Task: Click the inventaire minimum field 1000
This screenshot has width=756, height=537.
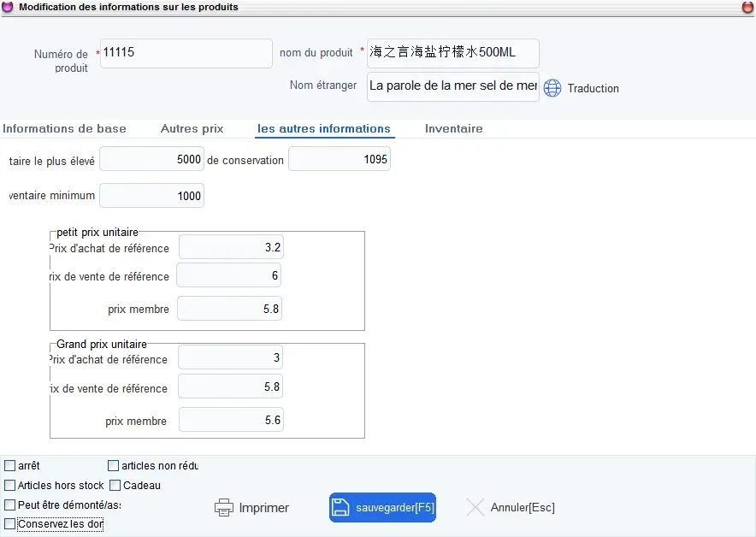Action: (x=152, y=196)
